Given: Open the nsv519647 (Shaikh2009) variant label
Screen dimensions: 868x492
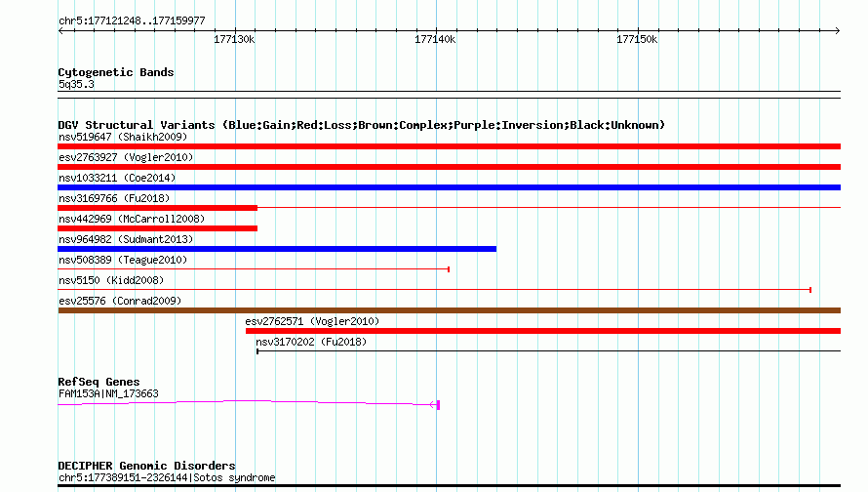Looking at the screenshot, I should click(x=123, y=137).
